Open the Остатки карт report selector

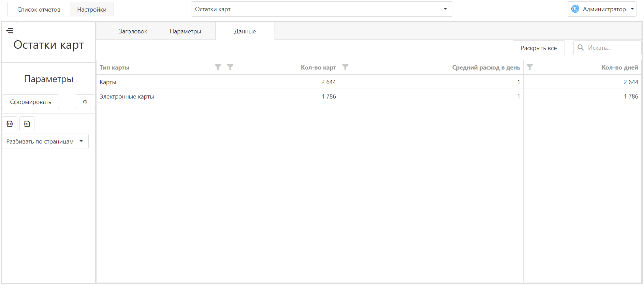(322, 9)
